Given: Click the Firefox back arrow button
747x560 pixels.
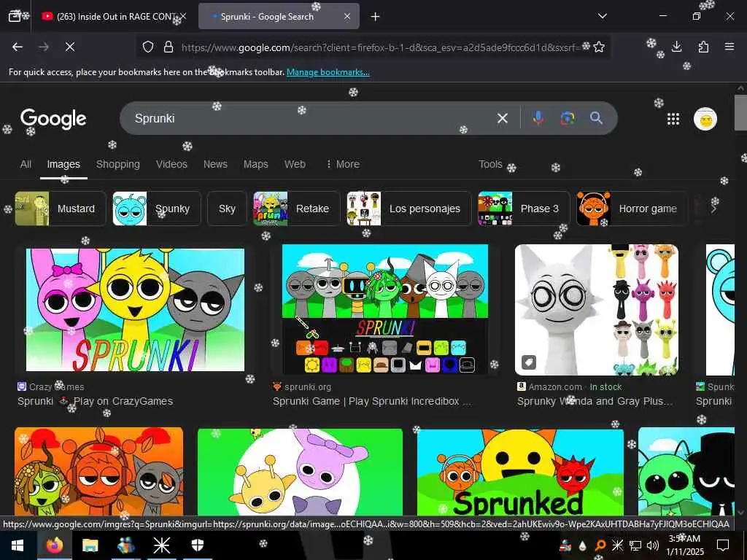Looking at the screenshot, I should tap(18, 47).
